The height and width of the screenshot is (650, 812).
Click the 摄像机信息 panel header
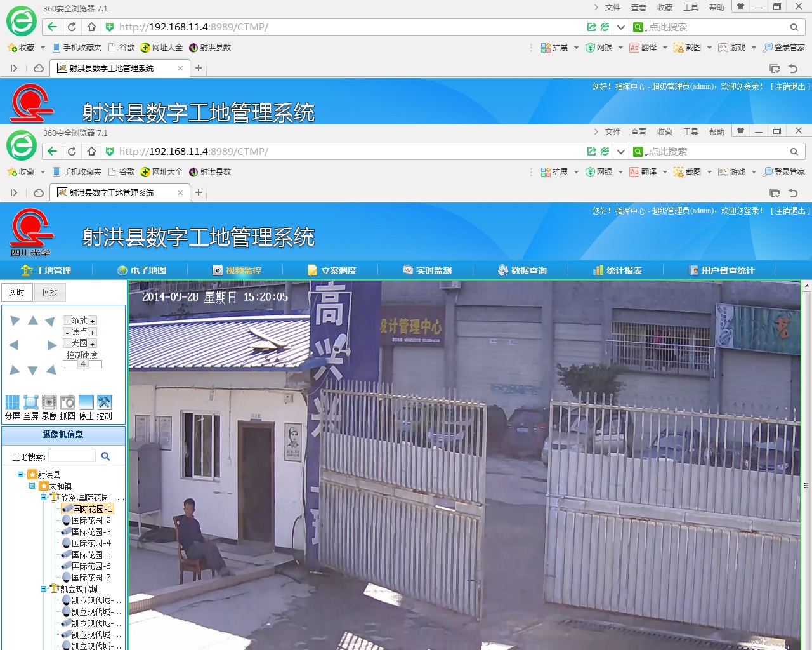pos(63,435)
